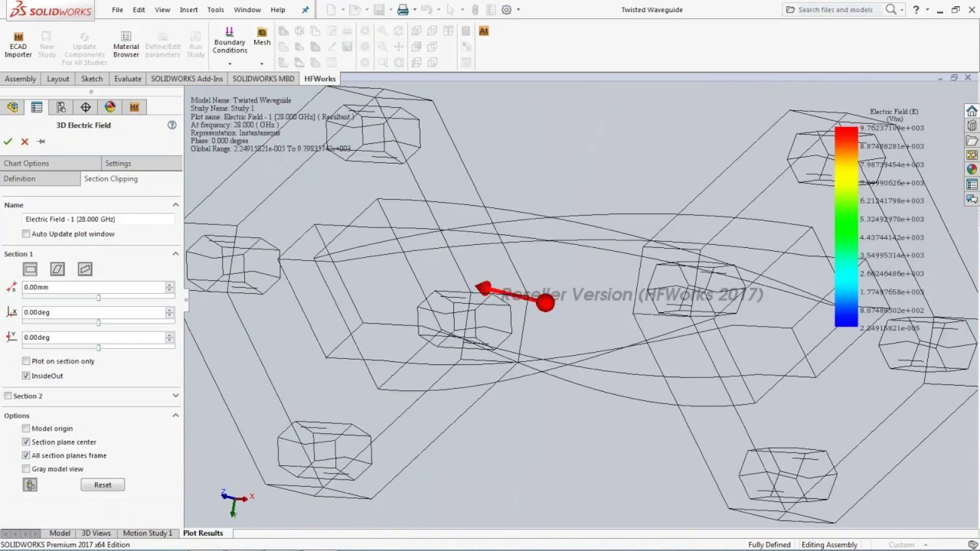Open the Help question mark dropdown arrow

click(927, 10)
